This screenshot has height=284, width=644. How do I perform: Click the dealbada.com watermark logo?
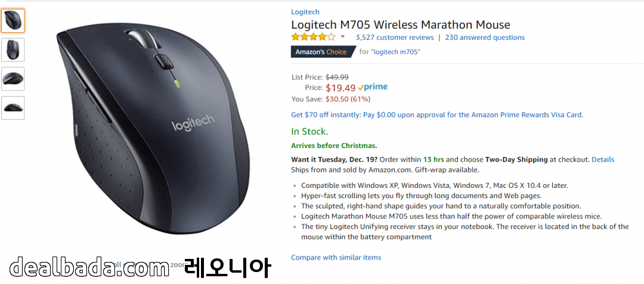(x=89, y=267)
